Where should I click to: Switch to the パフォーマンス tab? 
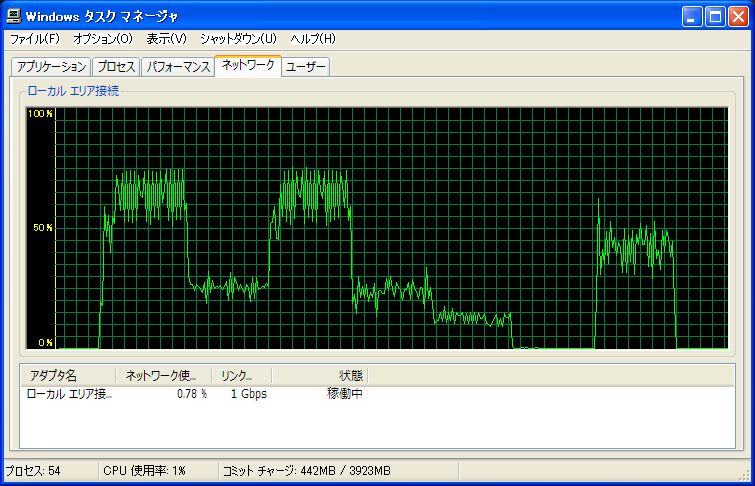[178, 67]
